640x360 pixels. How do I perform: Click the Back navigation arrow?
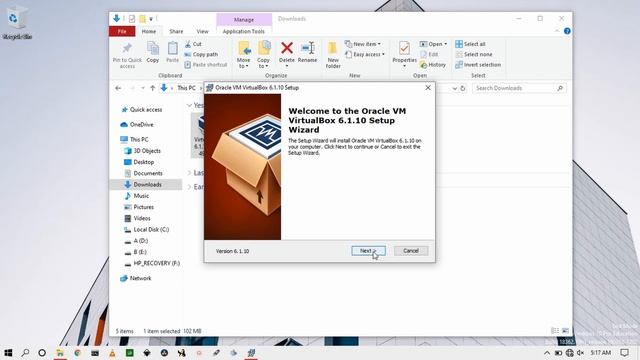pyautogui.click(x=118, y=88)
